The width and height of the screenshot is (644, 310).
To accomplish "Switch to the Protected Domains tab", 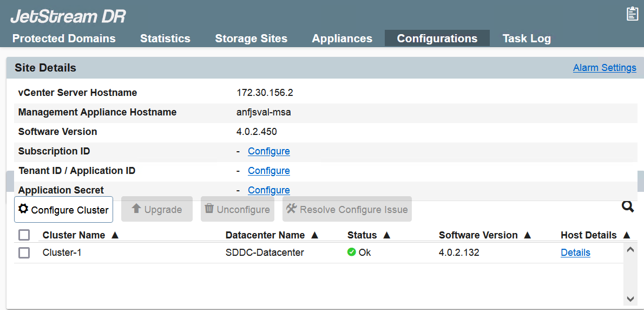I will (64, 38).
